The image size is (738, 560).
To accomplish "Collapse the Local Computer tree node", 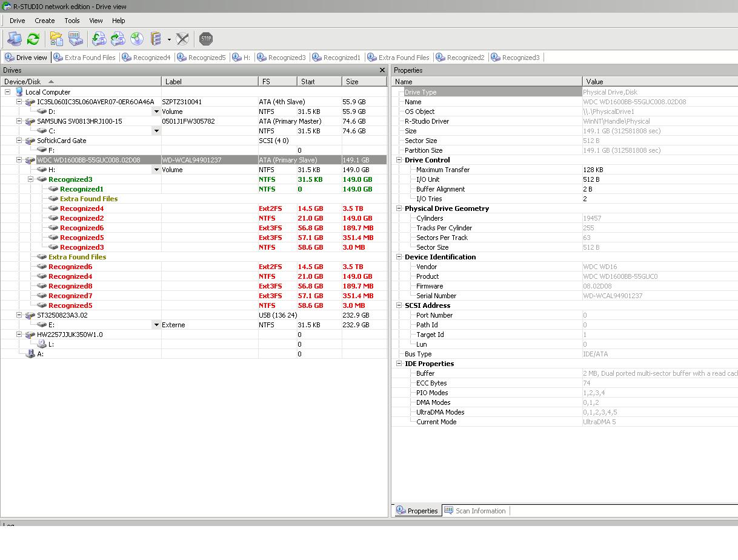I will tap(8, 92).
